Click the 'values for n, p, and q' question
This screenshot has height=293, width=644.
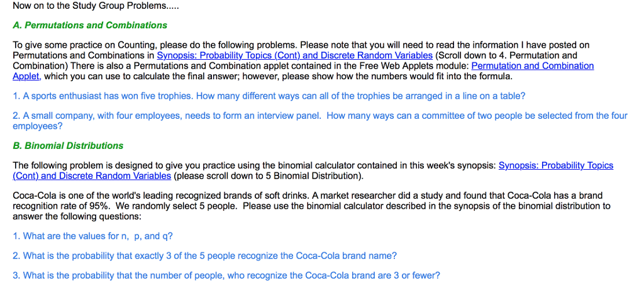point(92,236)
